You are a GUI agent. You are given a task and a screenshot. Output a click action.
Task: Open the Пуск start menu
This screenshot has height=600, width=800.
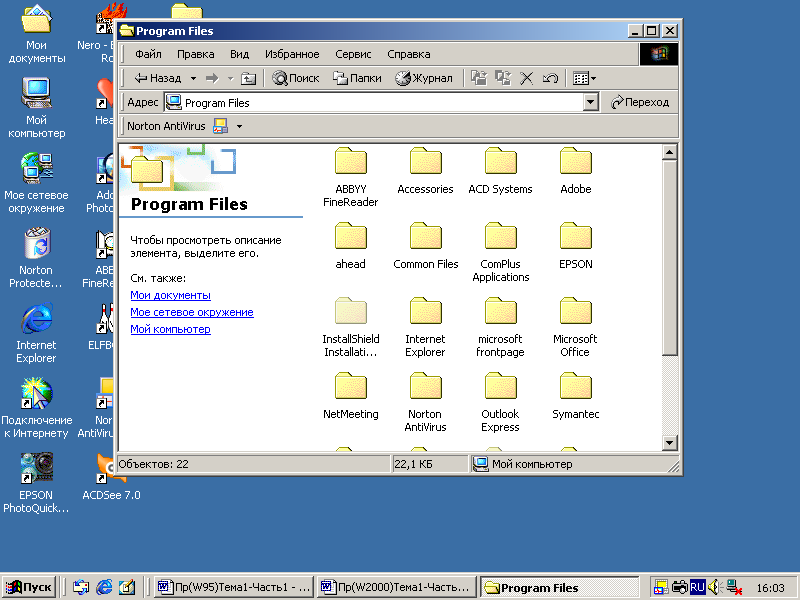29,587
